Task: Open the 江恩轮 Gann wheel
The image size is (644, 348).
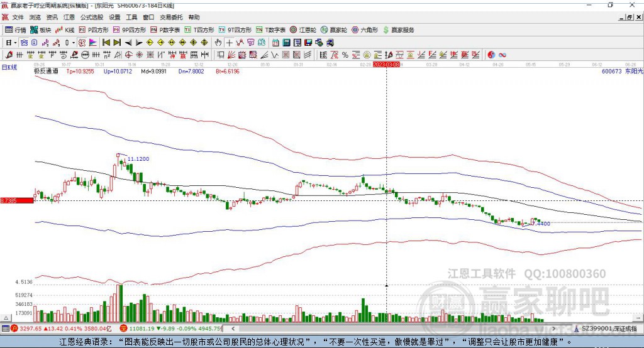Action: pos(303,30)
